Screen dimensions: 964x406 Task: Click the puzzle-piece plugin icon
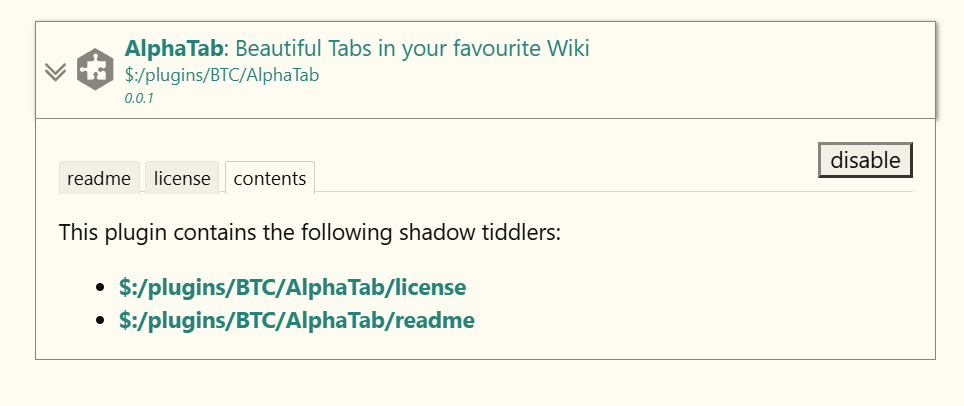click(x=95, y=69)
